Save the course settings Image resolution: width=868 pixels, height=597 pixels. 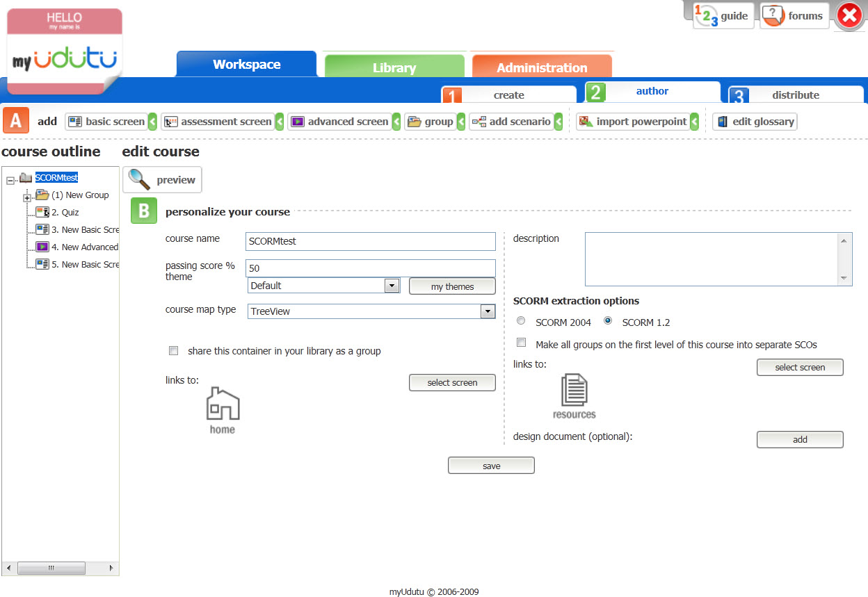click(491, 465)
